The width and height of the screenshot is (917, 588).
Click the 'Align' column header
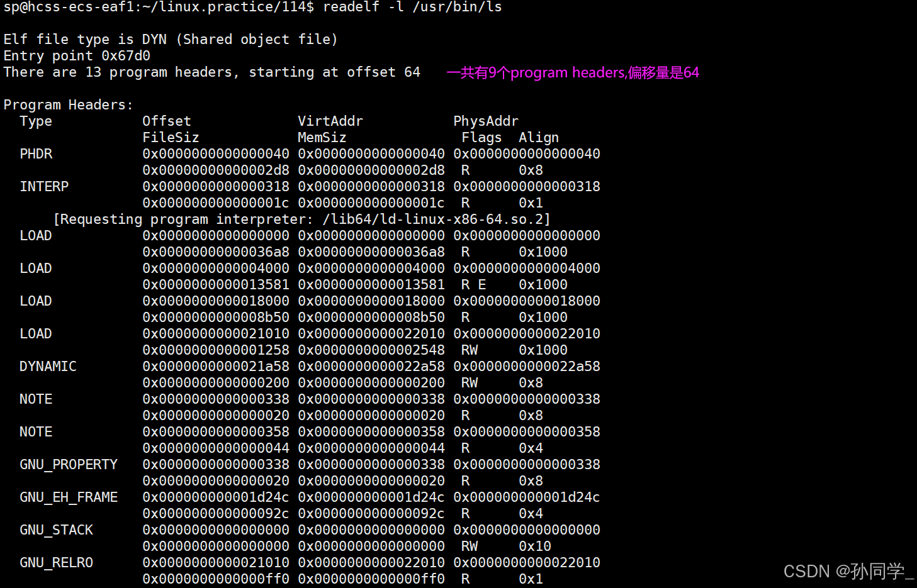(x=539, y=138)
